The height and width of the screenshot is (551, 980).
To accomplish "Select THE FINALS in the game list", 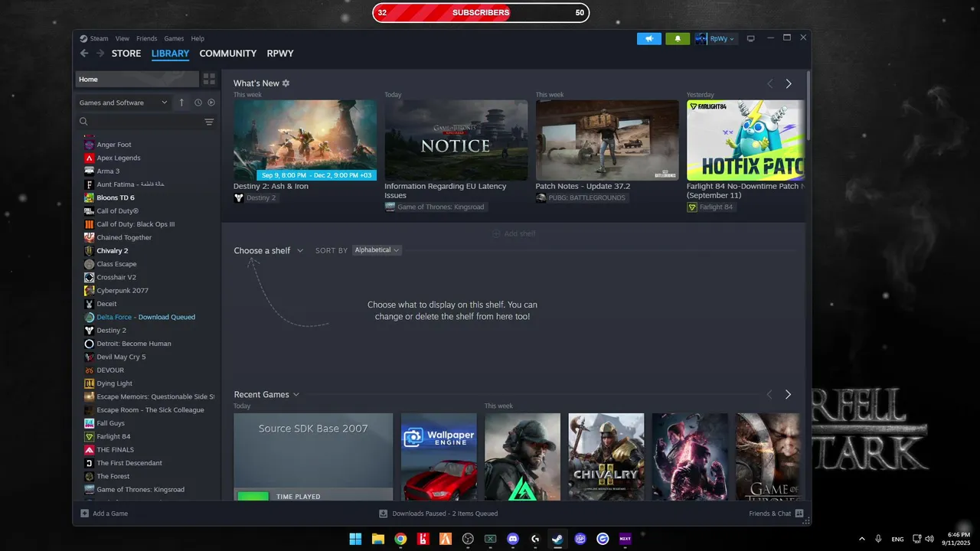I will 115,449.
